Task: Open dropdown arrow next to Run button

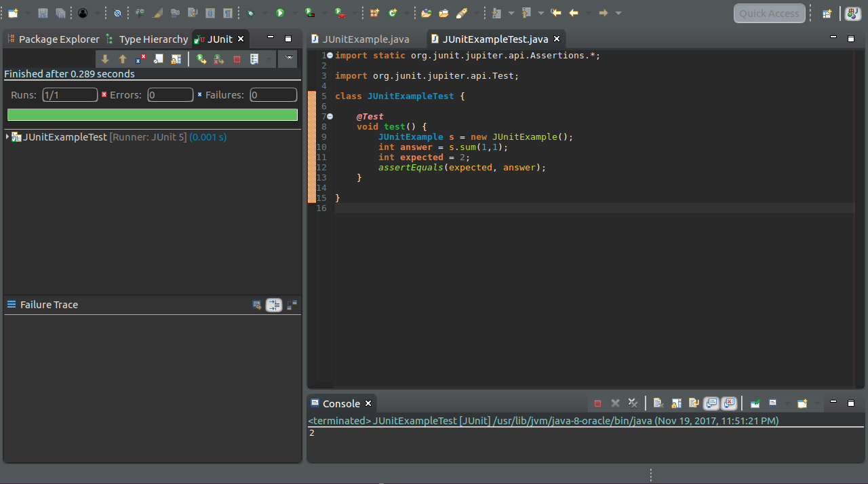Action: click(x=294, y=13)
